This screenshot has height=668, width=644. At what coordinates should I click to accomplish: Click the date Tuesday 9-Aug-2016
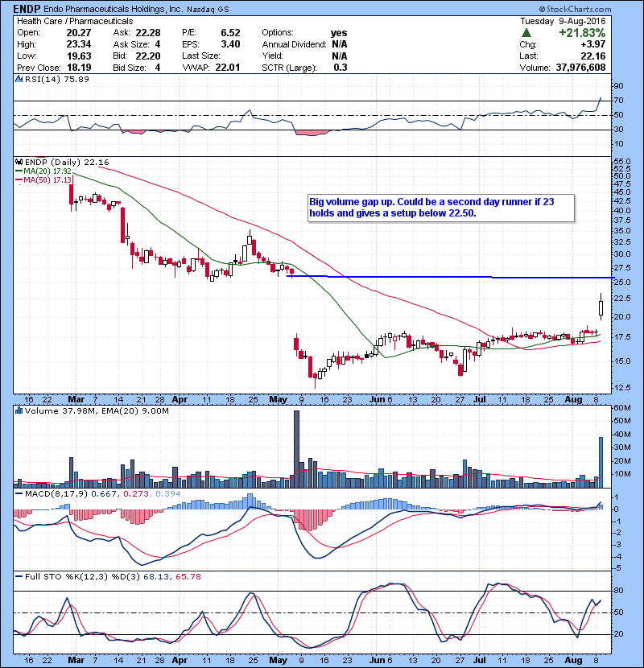tap(563, 21)
